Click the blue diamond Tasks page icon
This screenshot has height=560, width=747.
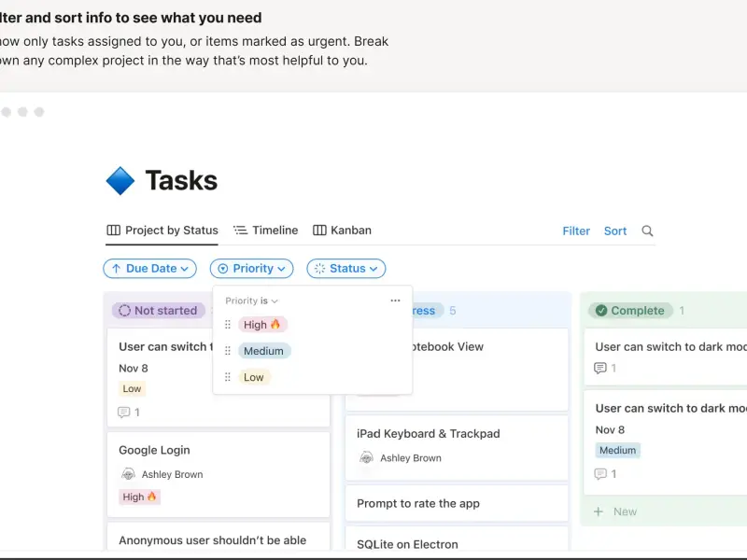(120, 180)
